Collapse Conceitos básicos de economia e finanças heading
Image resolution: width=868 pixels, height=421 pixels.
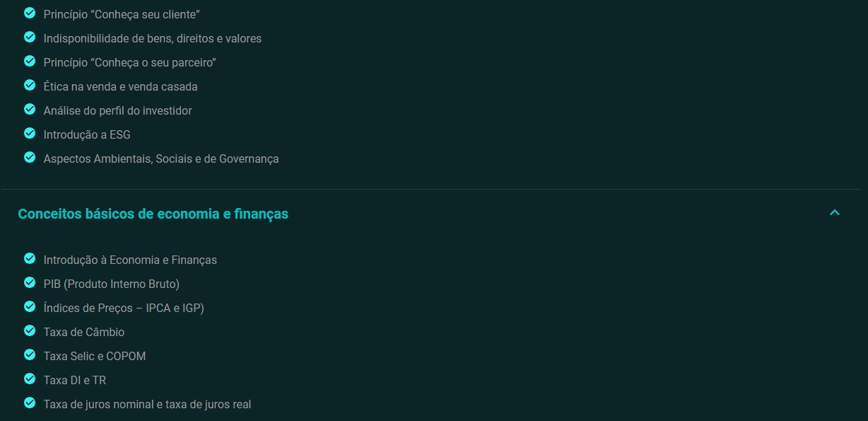point(153,214)
